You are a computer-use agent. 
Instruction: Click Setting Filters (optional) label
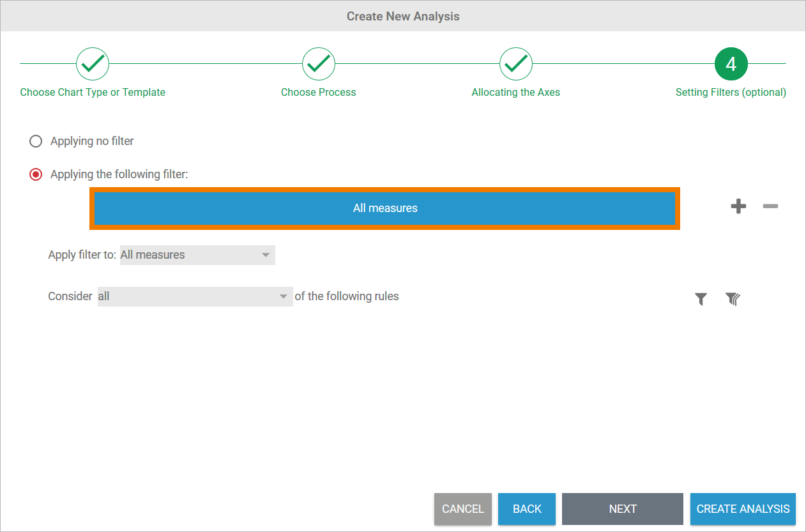731,93
